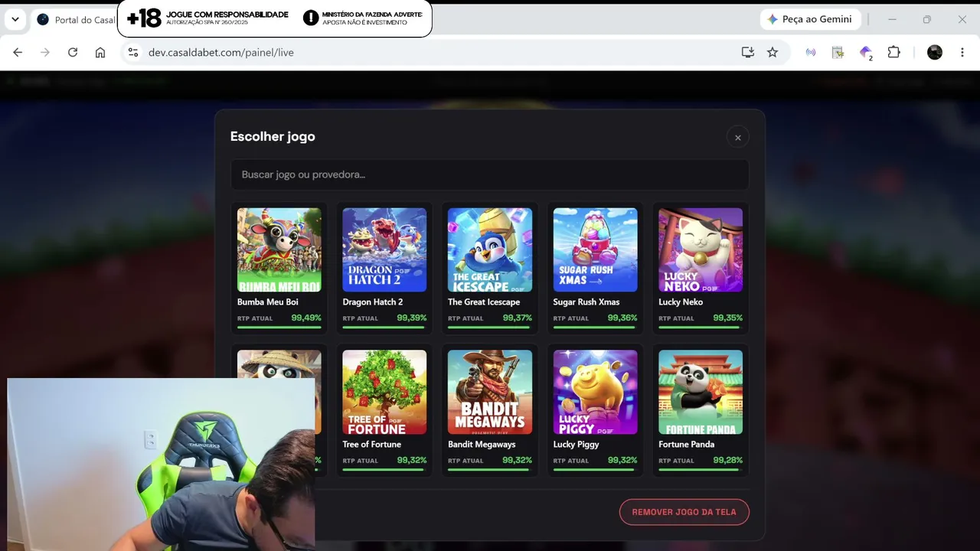Click the "Tree of Fortune" game title
Screen dimensions: 980x551
coord(371,445)
